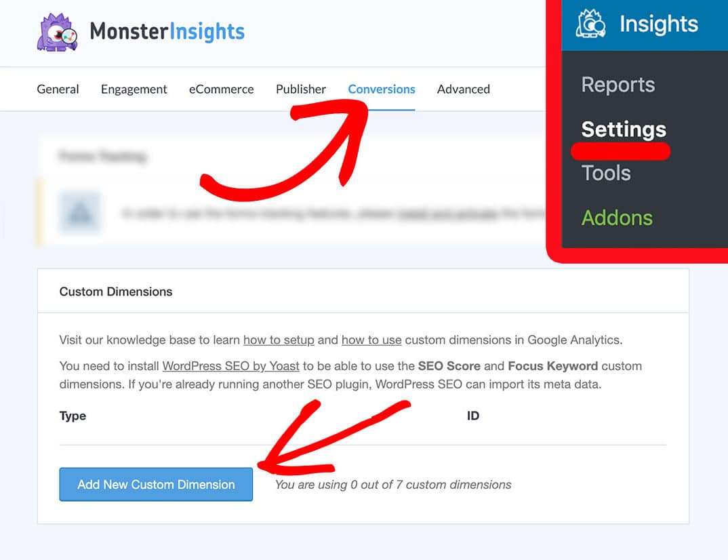Image resolution: width=728 pixels, height=560 pixels.
Task: Click the MonsterInsights wordmark text
Action: click(x=167, y=32)
